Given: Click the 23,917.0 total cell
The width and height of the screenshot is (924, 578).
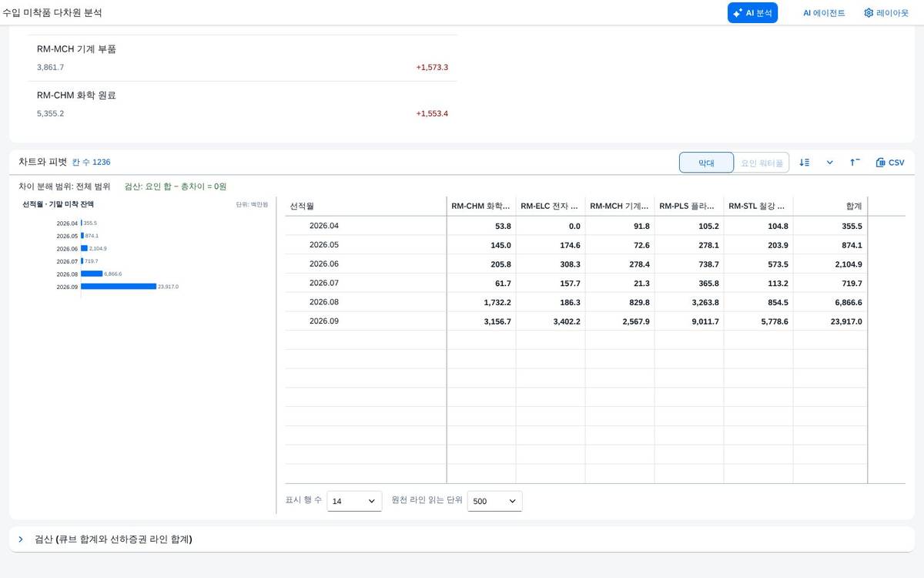Looking at the screenshot, I should coord(830,321).
